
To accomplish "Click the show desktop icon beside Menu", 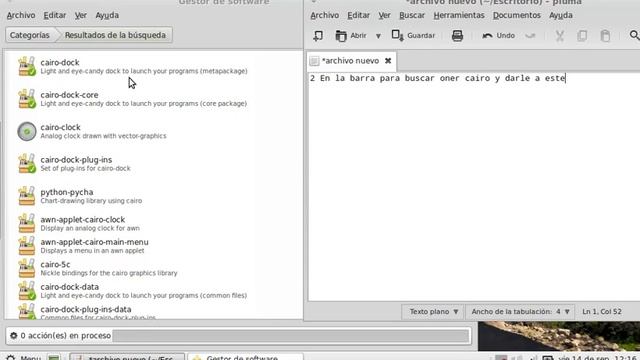I will (53, 358).
